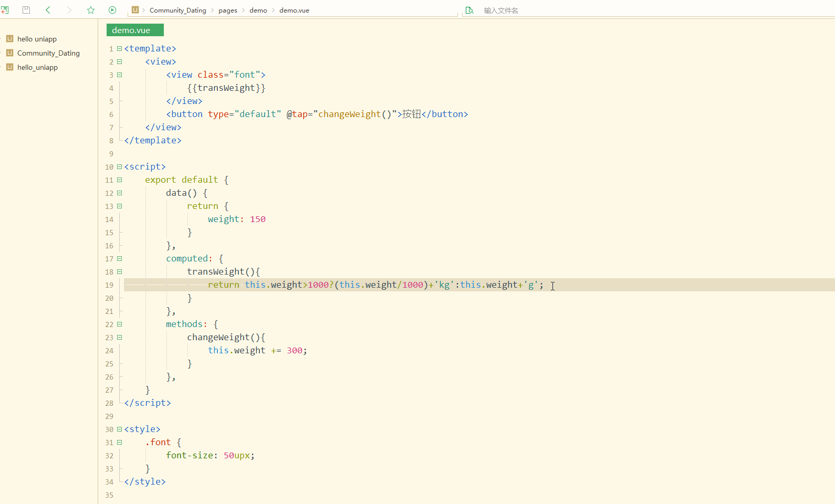Collapse the style block at line 30

click(x=119, y=429)
